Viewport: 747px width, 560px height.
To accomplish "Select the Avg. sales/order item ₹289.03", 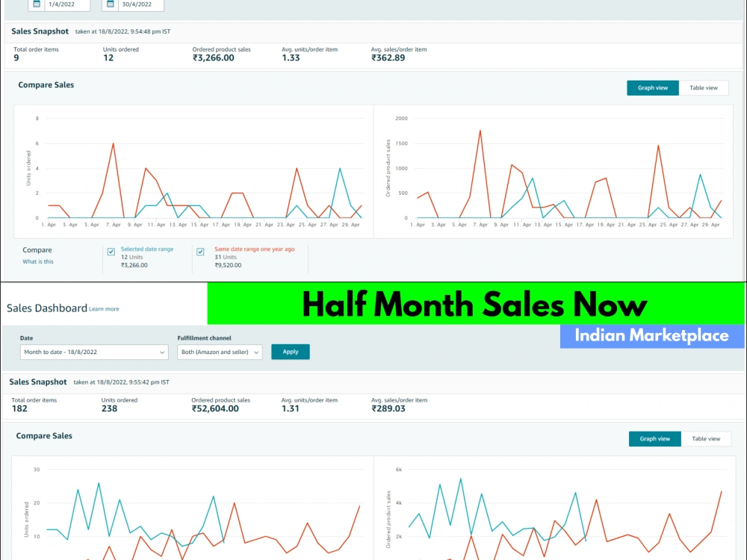I will coord(388,408).
